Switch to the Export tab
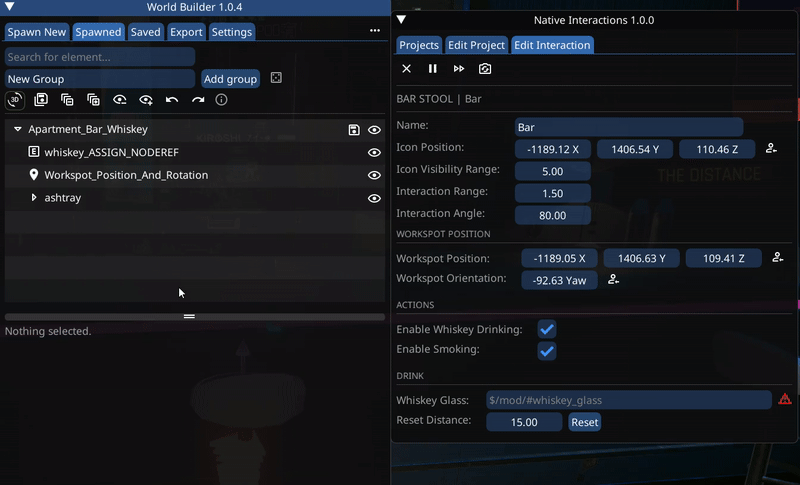This screenshot has width=800, height=485. click(186, 32)
